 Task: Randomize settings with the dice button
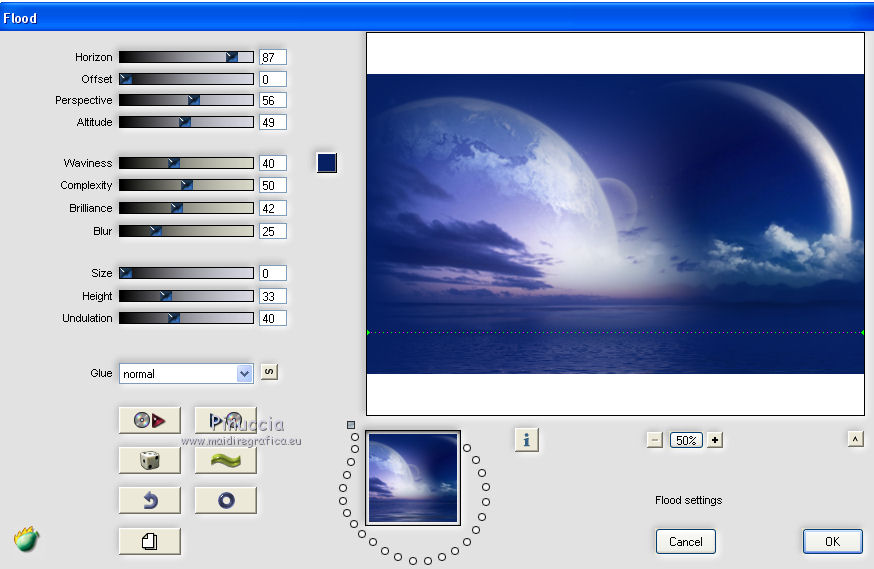[149, 460]
